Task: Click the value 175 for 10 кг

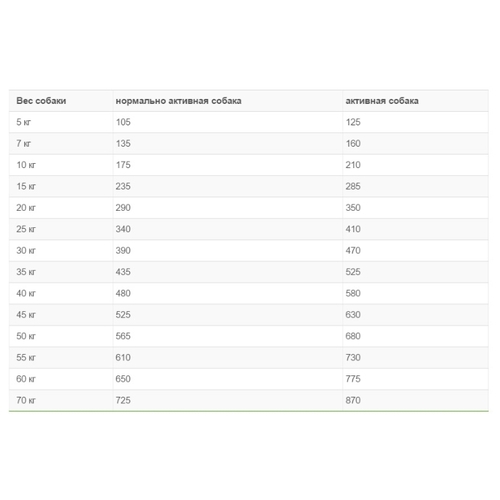Action: point(123,165)
